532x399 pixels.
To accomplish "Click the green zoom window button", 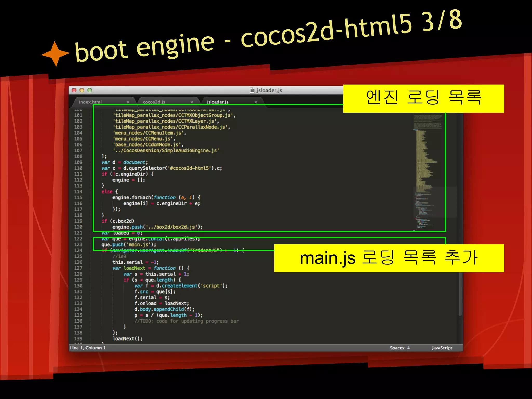I will point(90,90).
